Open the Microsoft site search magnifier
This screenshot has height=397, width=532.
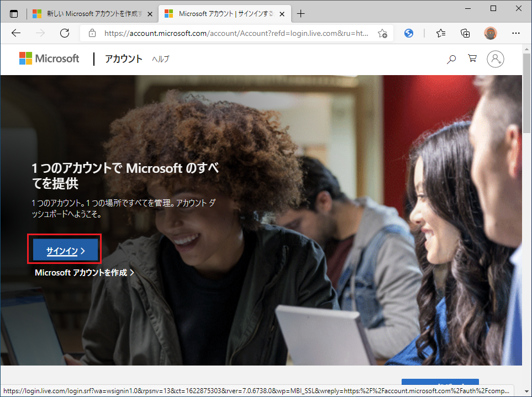pyautogui.click(x=451, y=59)
